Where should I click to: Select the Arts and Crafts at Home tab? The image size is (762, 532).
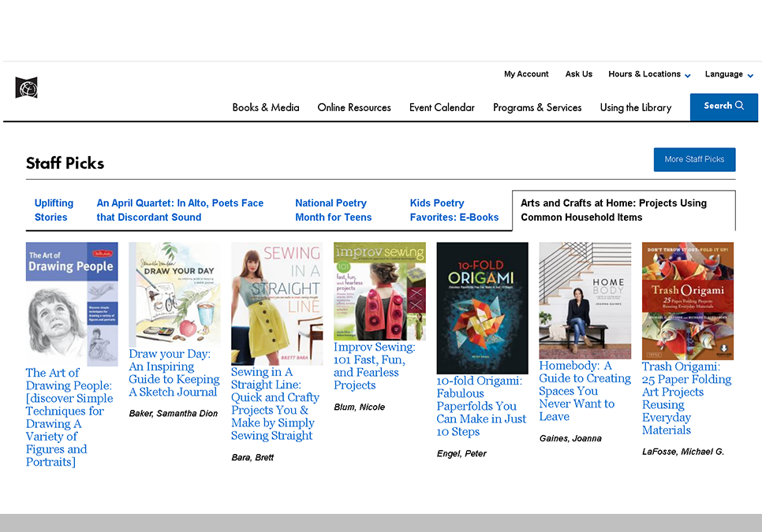click(x=623, y=210)
